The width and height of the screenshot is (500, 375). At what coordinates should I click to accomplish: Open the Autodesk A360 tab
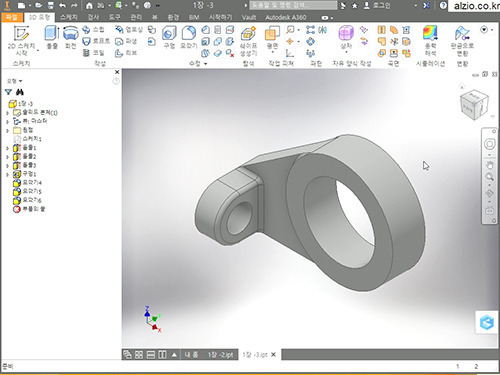286,17
